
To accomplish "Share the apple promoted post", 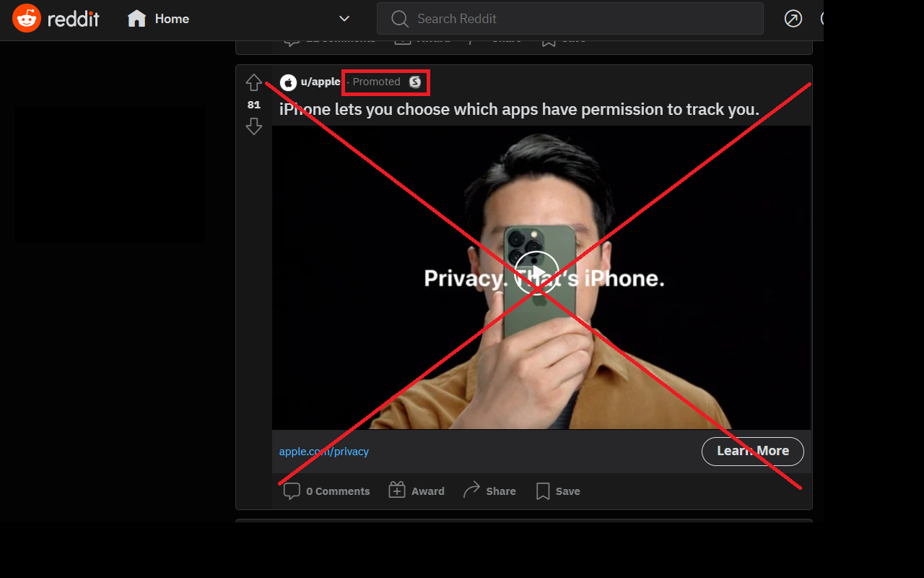I will [489, 491].
